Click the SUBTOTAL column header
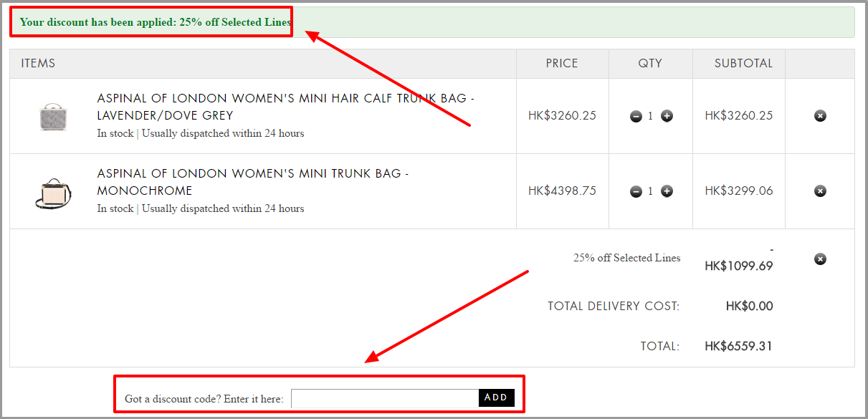 pos(743,64)
